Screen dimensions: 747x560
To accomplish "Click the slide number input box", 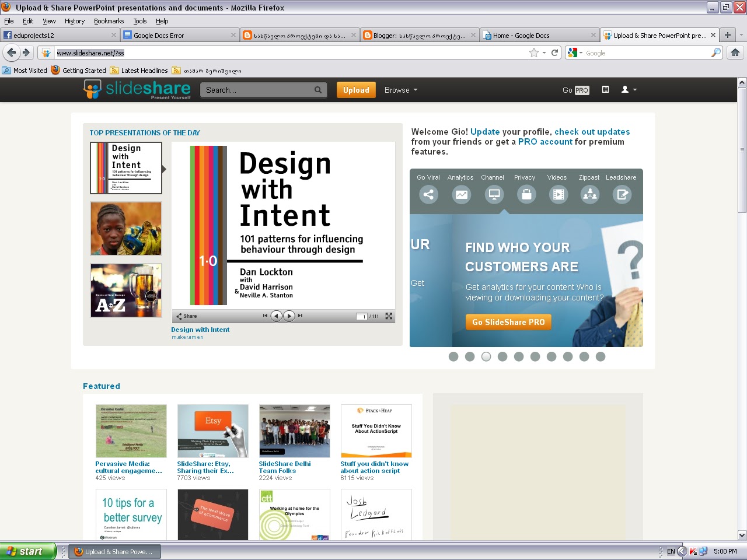I will (x=362, y=316).
